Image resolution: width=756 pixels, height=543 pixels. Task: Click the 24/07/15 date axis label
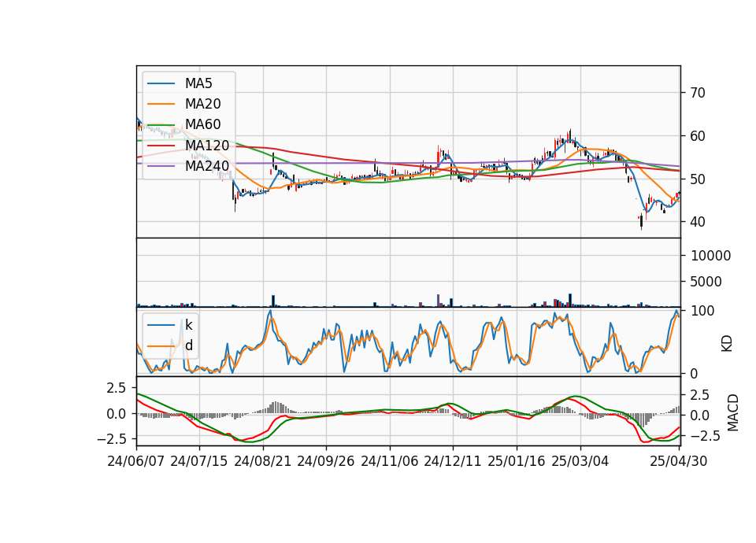198,461
